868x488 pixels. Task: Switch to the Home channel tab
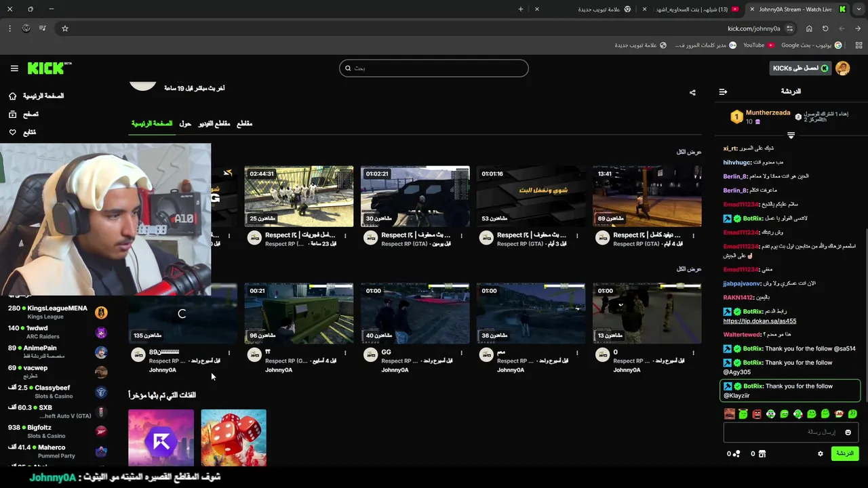(x=152, y=123)
